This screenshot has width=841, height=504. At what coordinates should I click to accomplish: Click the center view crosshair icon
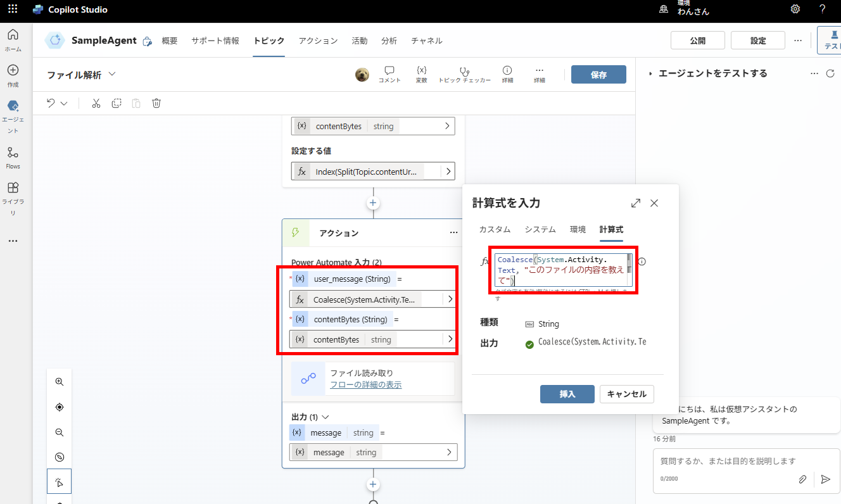click(x=59, y=407)
